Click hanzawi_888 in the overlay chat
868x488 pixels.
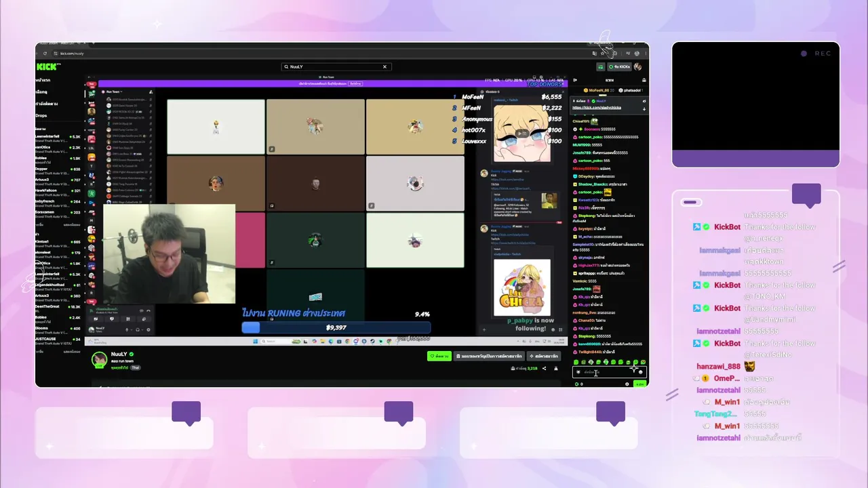pyautogui.click(x=718, y=366)
